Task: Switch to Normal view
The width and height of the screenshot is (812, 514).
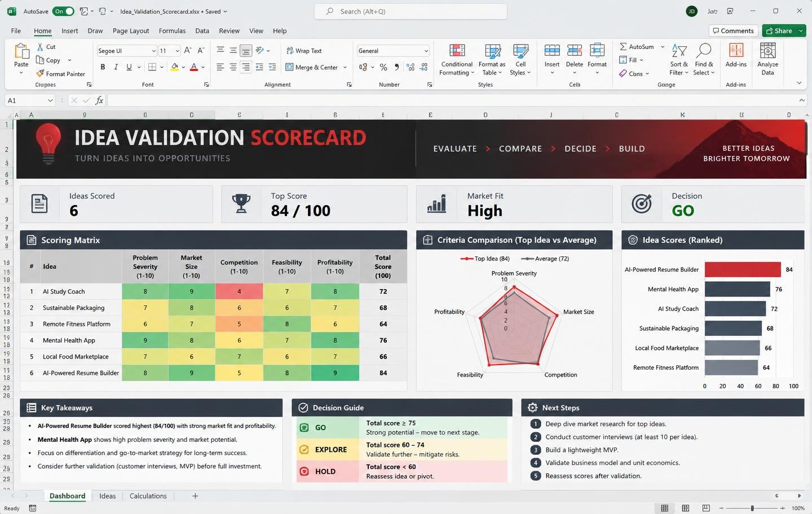Action: (664, 508)
